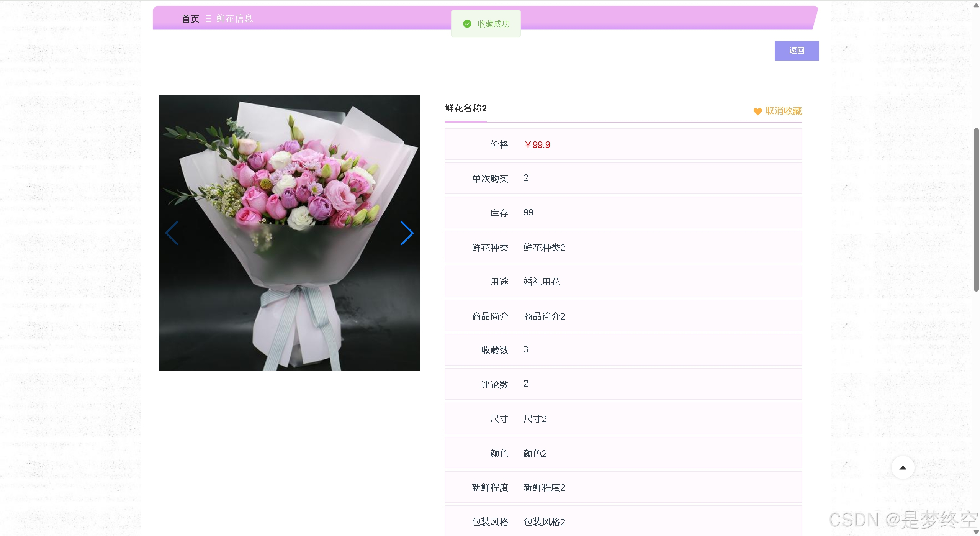Click the 返回 button
The height and width of the screenshot is (536, 980).
797,50
